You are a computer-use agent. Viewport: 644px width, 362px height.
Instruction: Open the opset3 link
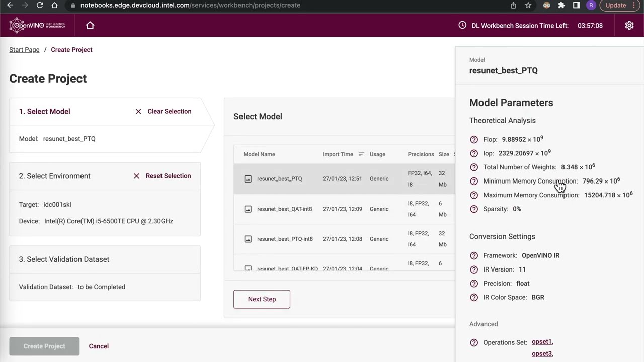click(542, 353)
